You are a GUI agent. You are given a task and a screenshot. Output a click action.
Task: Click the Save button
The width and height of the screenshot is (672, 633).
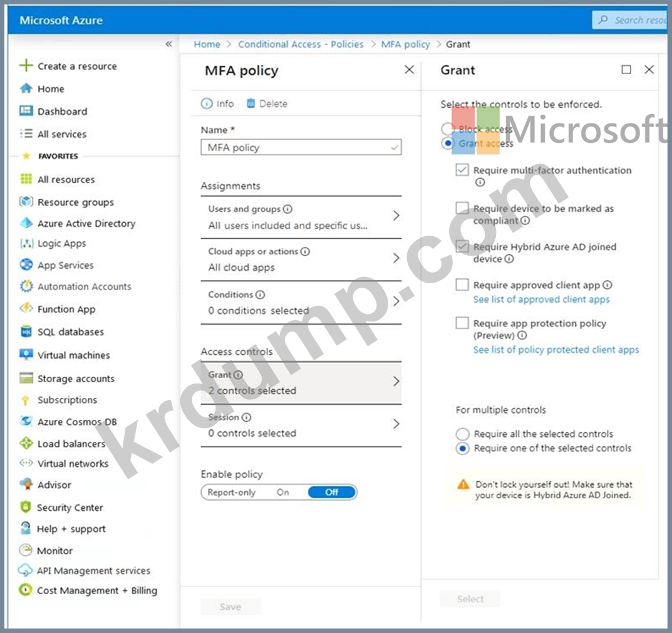[230, 607]
